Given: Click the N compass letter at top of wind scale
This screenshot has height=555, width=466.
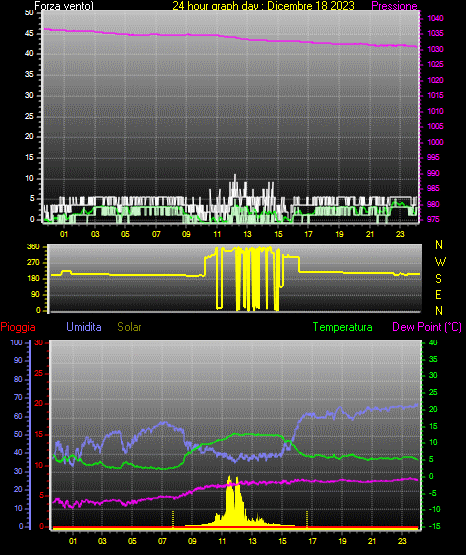Looking at the screenshot, I should pyautogui.click(x=439, y=245).
